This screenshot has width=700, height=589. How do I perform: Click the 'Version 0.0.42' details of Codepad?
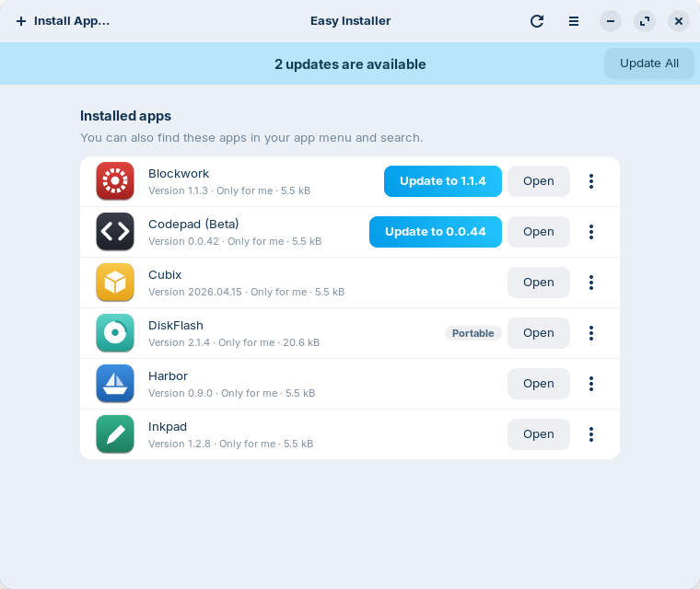pos(235,241)
